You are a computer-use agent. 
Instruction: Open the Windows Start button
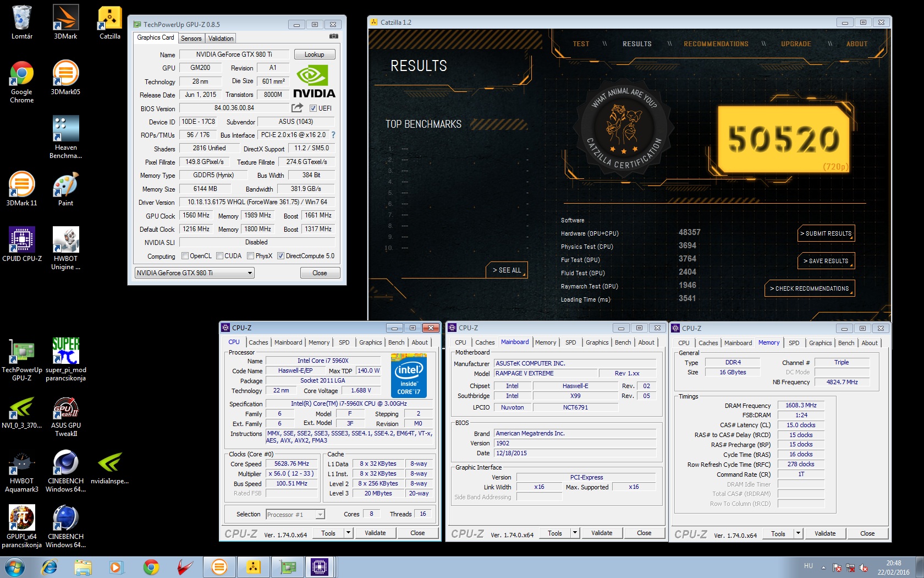(x=14, y=567)
